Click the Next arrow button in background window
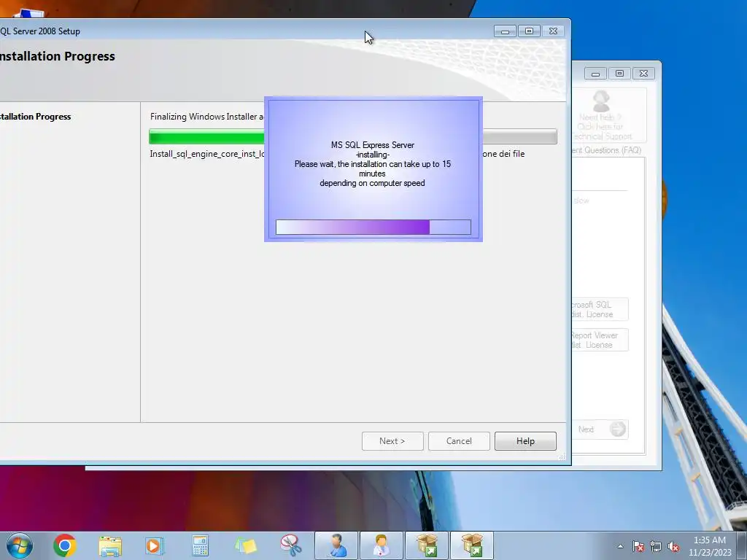747x560 pixels. coord(600,429)
